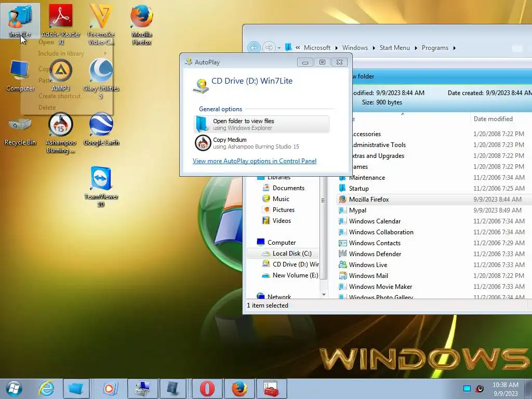Image resolution: width=532 pixels, height=399 pixels.
Task: Select the Mozilla Firefox shortcut row
Action: 434,199
